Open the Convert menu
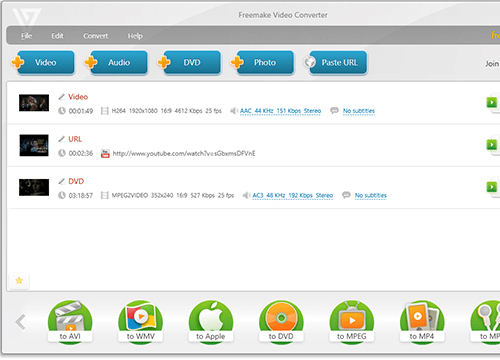Viewport: 500px width, 360px height. tap(95, 36)
